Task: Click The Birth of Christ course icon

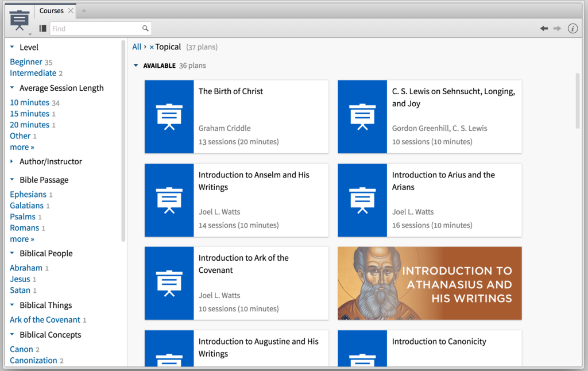Action: [x=169, y=117]
